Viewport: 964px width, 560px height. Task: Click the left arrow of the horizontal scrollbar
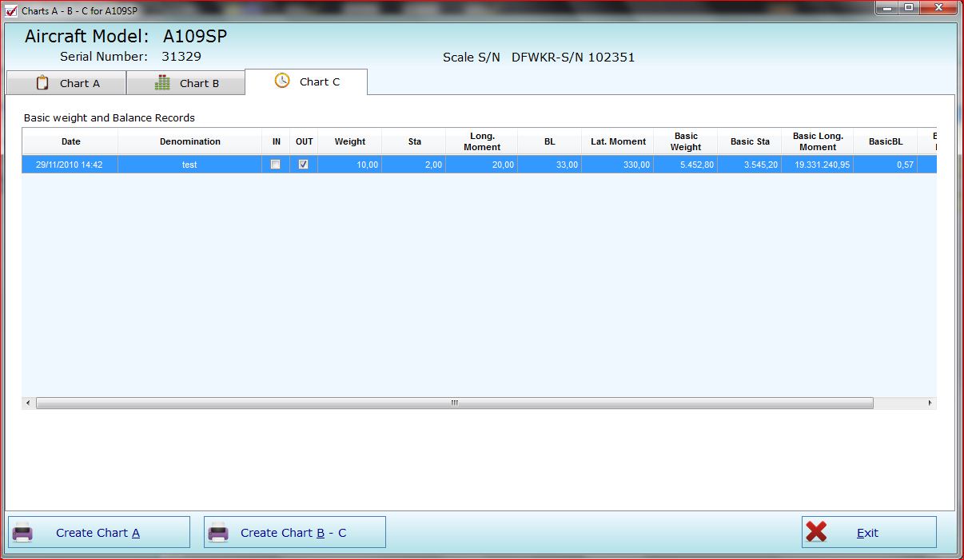pos(28,403)
